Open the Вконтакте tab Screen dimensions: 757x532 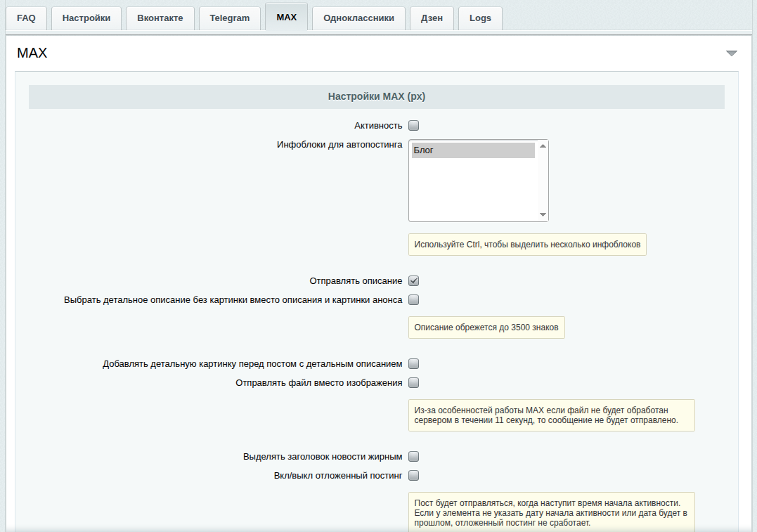160,18
